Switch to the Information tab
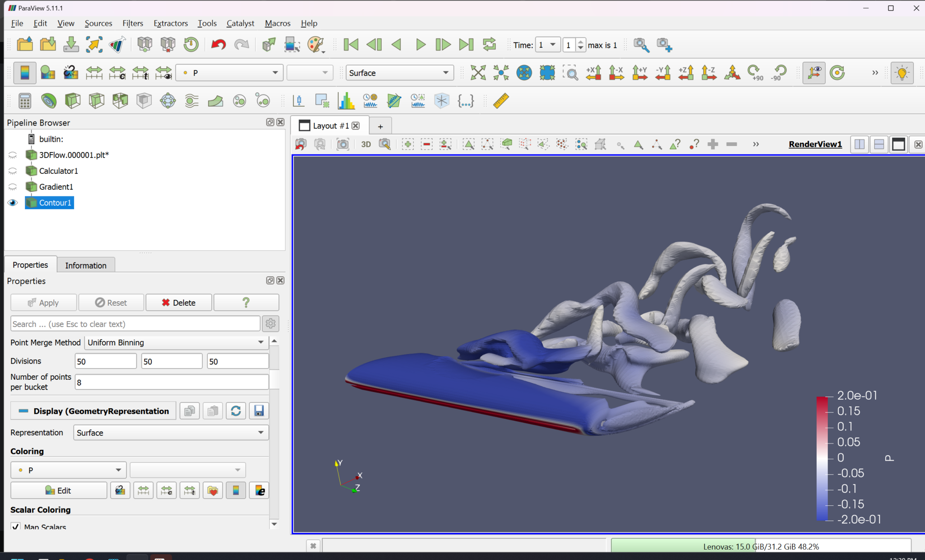Viewport: 925px width, 560px height. [86, 265]
